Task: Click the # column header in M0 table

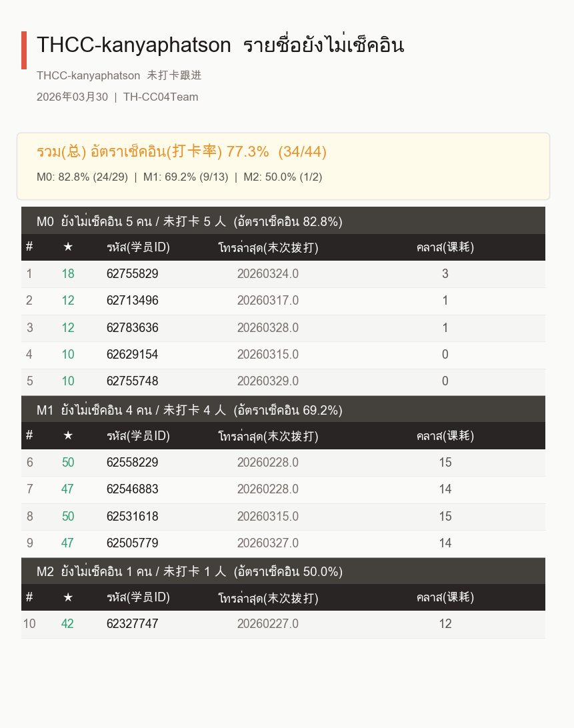Action: click(29, 247)
